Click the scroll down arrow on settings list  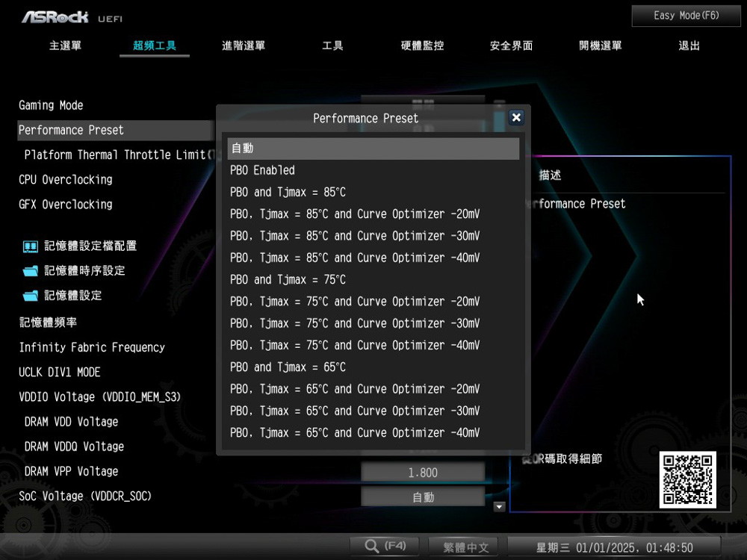pos(500,507)
